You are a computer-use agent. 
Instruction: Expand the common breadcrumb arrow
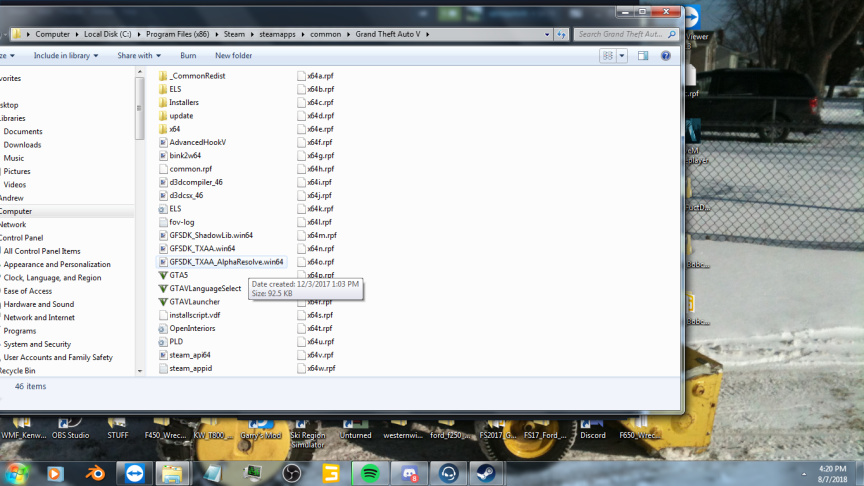pyautogui.click(x=348, y=34)
